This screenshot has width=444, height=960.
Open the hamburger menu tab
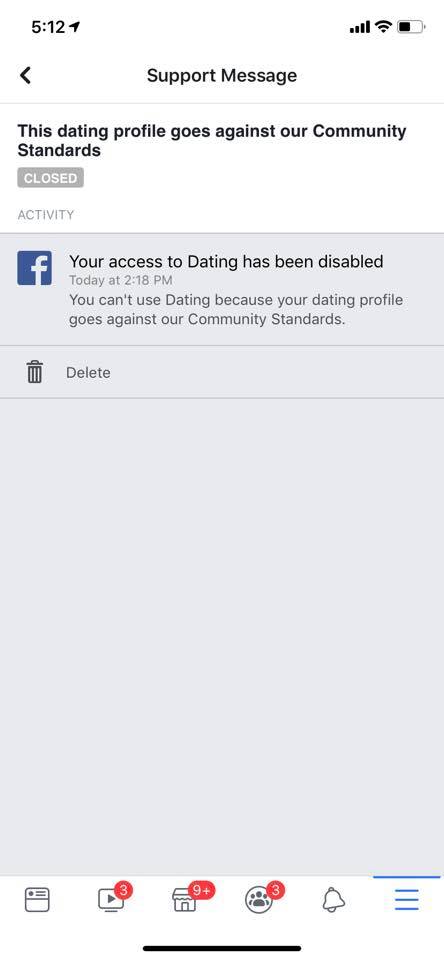click(x=407, y=900)
